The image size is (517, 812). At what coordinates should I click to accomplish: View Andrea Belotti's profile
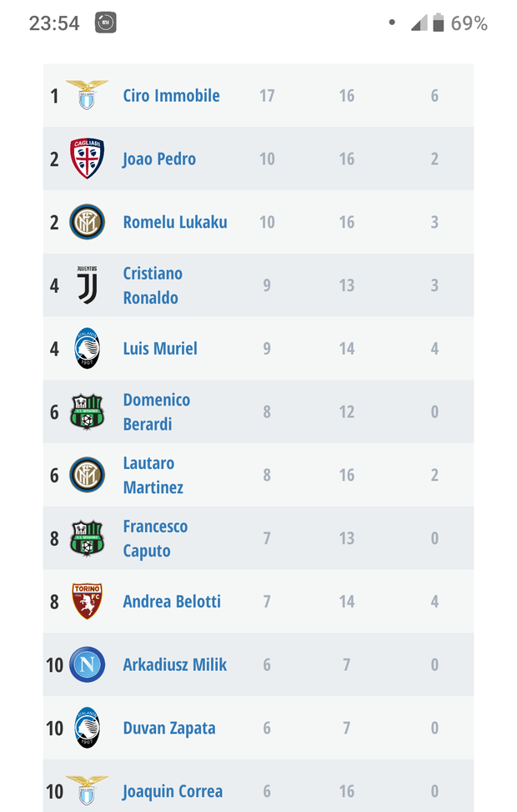[172, 602]
